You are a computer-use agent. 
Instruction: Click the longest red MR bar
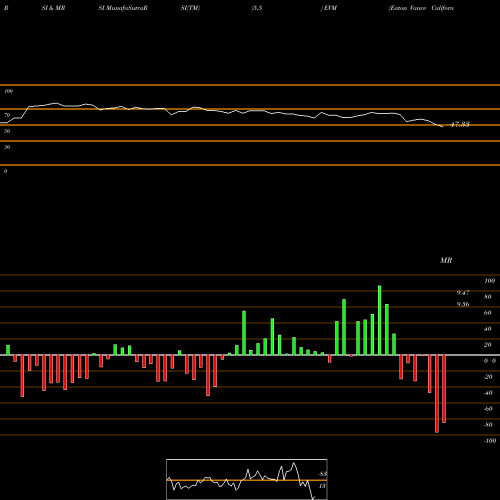coord(437,394)
